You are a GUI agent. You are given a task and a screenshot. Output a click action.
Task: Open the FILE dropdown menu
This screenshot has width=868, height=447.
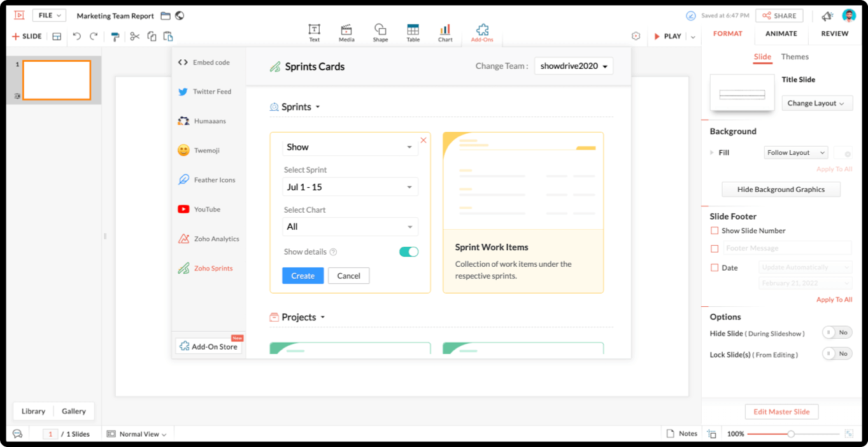49,15
